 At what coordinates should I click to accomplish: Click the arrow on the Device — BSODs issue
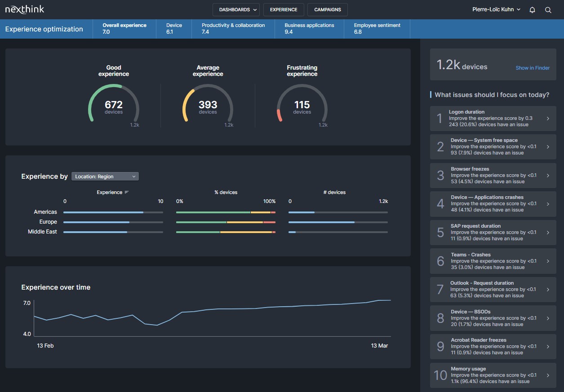(548, 318)
